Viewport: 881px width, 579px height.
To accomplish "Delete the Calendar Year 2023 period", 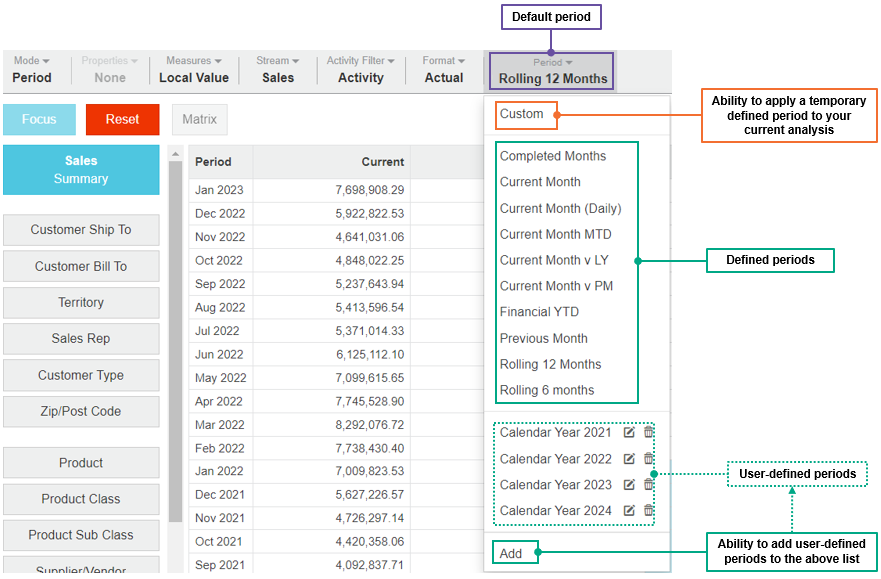I will point(648,484).
